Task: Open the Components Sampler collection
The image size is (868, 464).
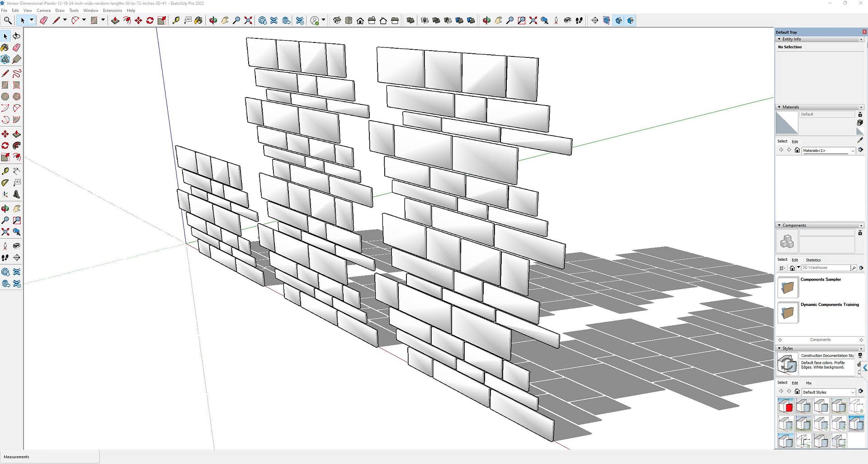Action: tap(788, 287)
